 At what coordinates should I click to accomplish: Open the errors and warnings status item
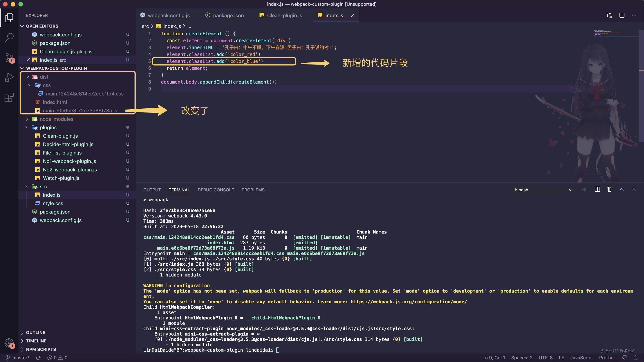(57, 358)
